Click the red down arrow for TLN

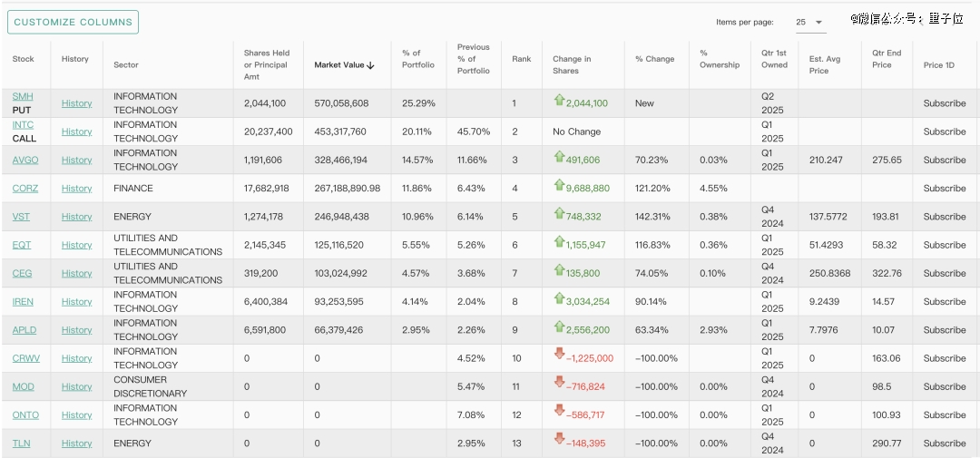(x=559, y=439)
